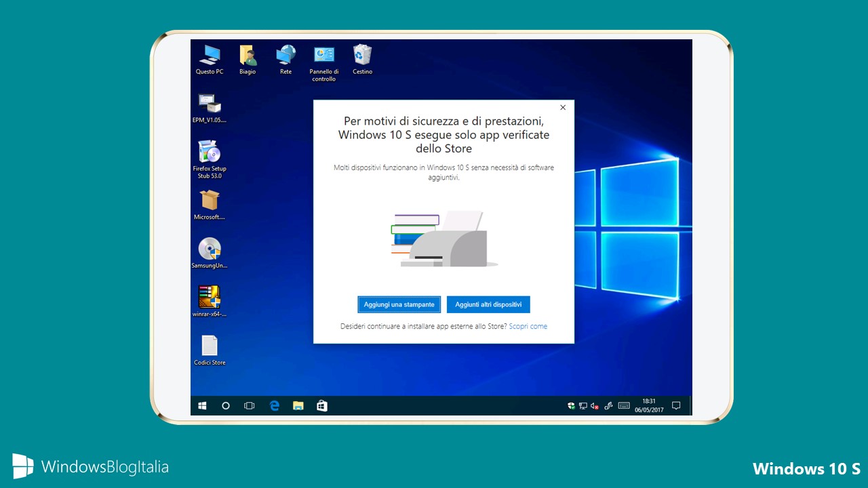The width and height of the screenshot is (868, 488).
Task: Click the printer illustration in the dialog
Action: 444,239
